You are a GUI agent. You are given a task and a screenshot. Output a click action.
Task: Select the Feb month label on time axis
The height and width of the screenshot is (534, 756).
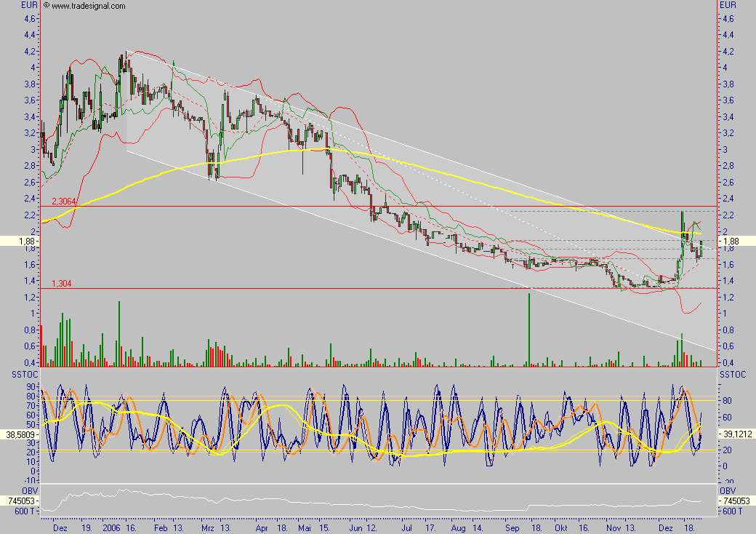(x=161, y=527)
